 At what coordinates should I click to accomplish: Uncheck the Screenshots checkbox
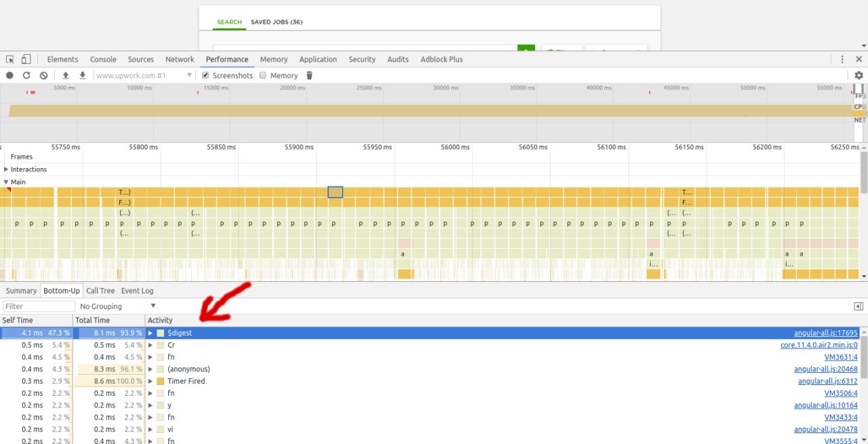(x=205, y=75)
